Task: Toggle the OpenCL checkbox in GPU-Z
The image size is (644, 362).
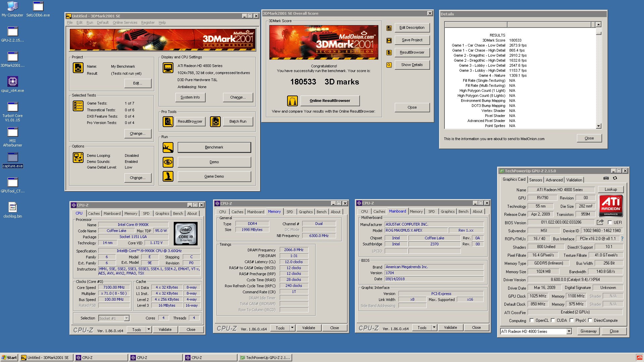Action: click(532, 320)
